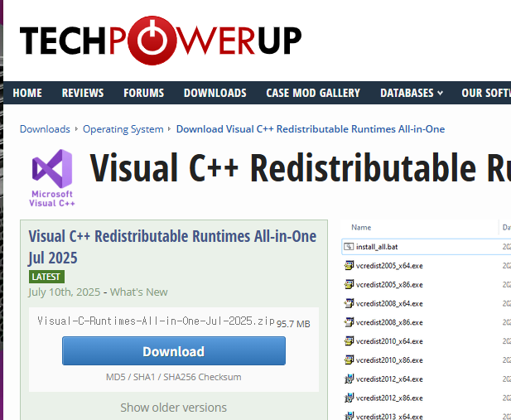This screenshot has height=420, width=511.
Task: Click the vcredist2010_x86.exe file icon
Action: tap(349, 360)
